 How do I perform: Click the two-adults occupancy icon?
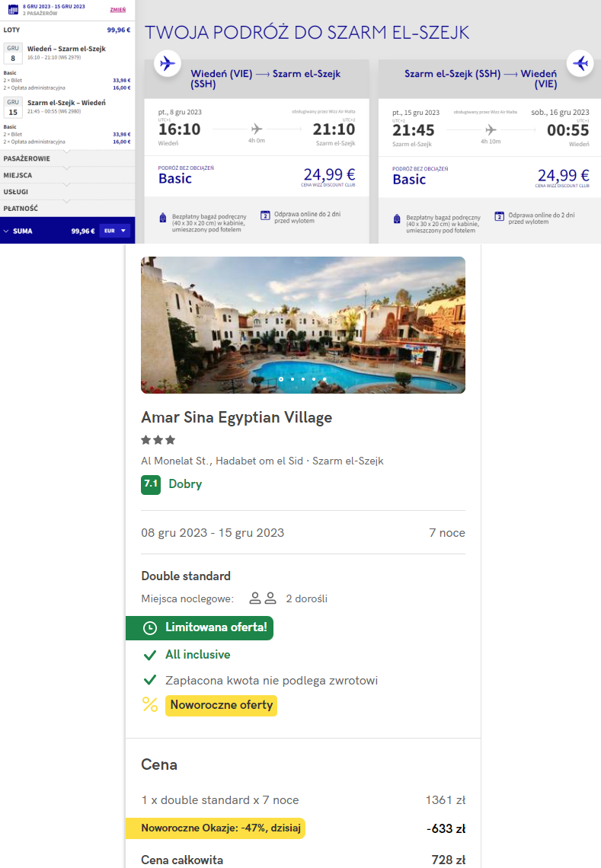[263, 598]
